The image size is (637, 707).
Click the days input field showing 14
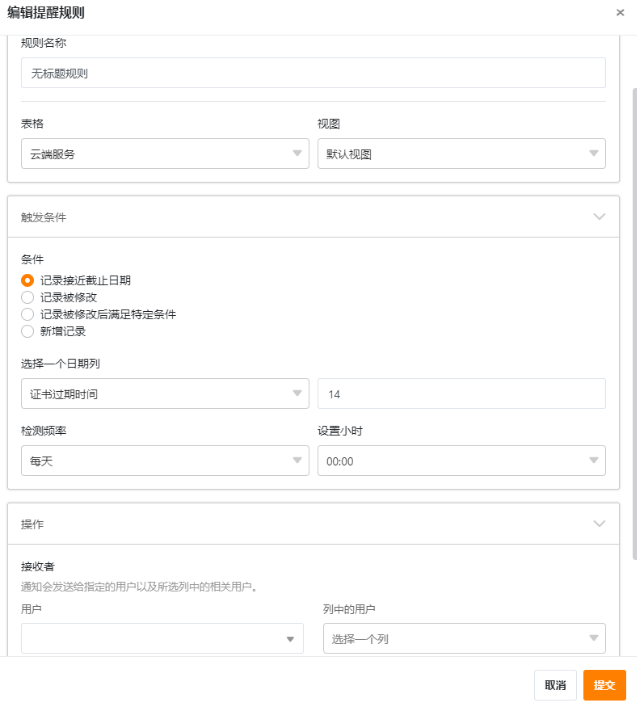[461, 394]
